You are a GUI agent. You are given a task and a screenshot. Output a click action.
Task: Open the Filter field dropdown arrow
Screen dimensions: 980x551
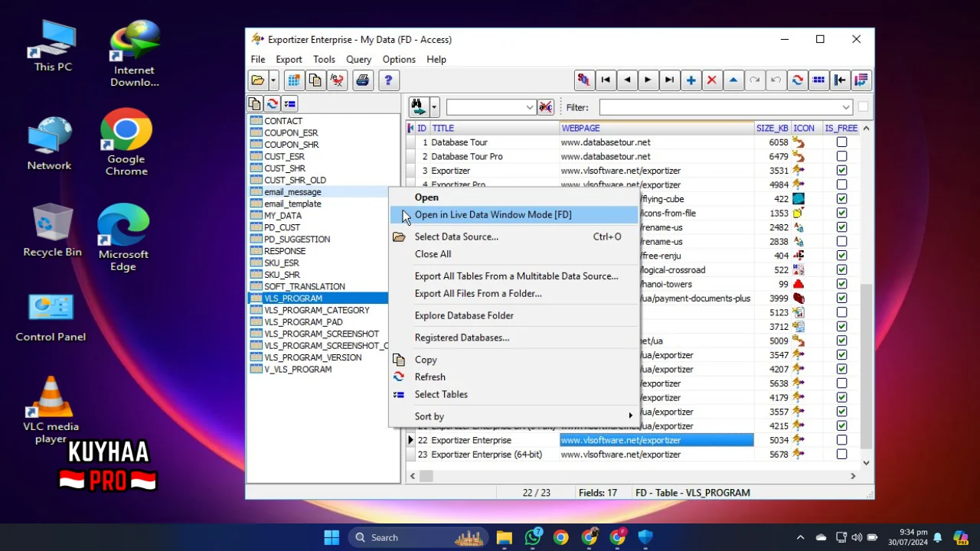pos(846,108)
